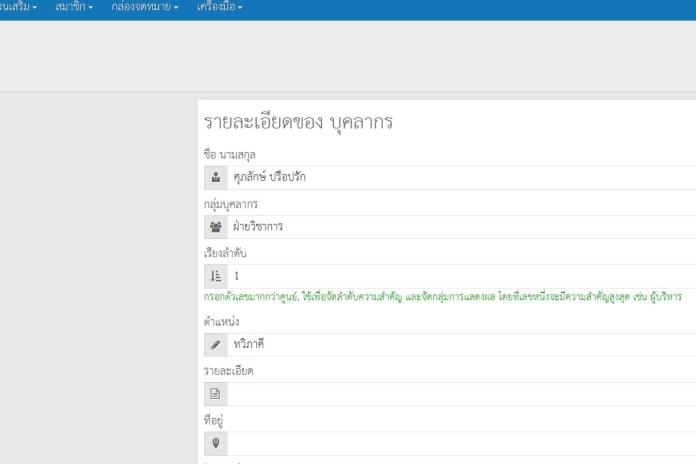Click the map pin icon in ที่อยู่ field
This screenshot has width=696, height=464.
[215, 443]
